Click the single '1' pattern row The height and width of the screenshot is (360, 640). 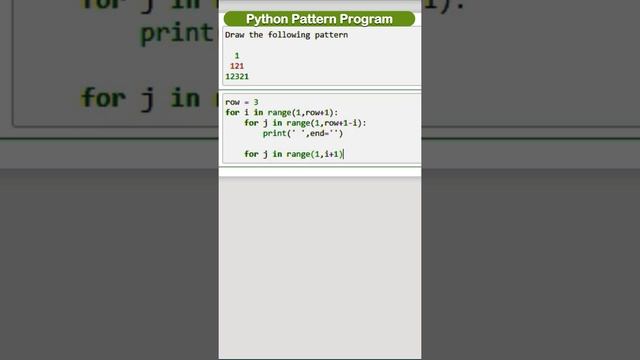(237, 56)
